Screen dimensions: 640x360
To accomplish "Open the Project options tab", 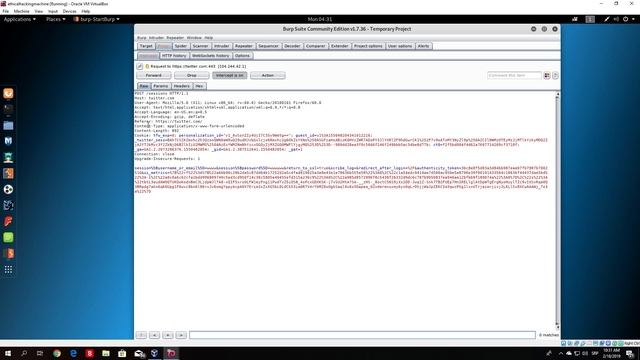I will (x=368, y=46).
